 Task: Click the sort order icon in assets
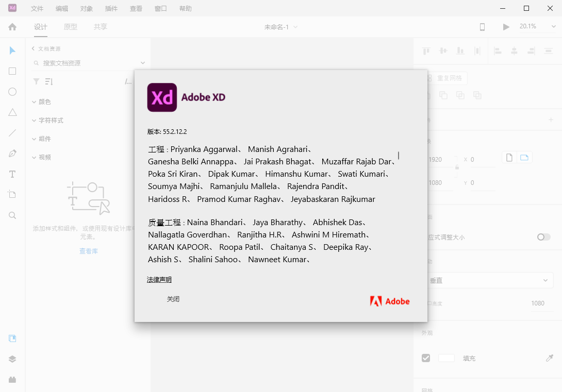click(x=49, y=81)
